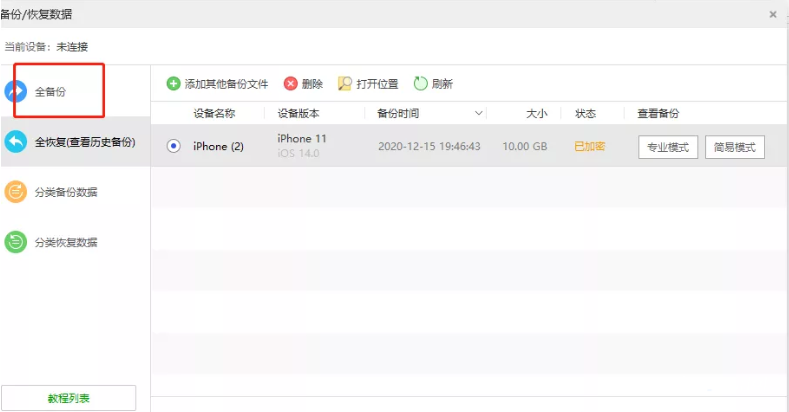Click the orange 分类备份数据 icon
789x412 pixels.
tap(16, 192)
